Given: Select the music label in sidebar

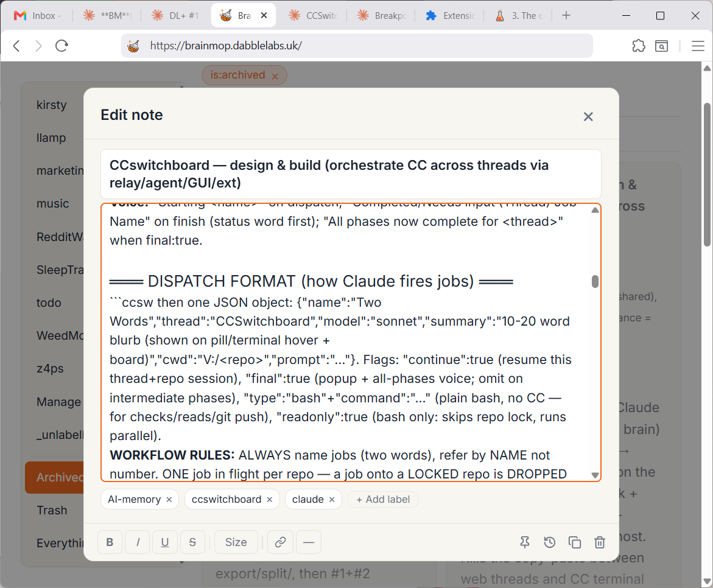Looking at the screenshot, I should (x=53, y=203).
